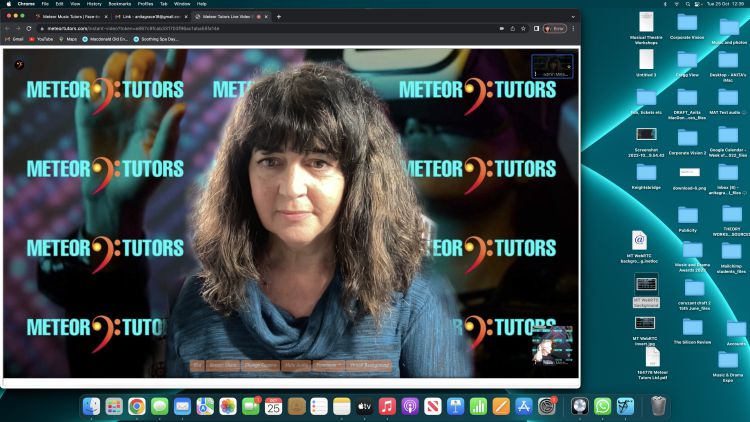Open the Gmail bookmark
The height and width of the screenshot is (422, 750).
[x=14, y=39]
